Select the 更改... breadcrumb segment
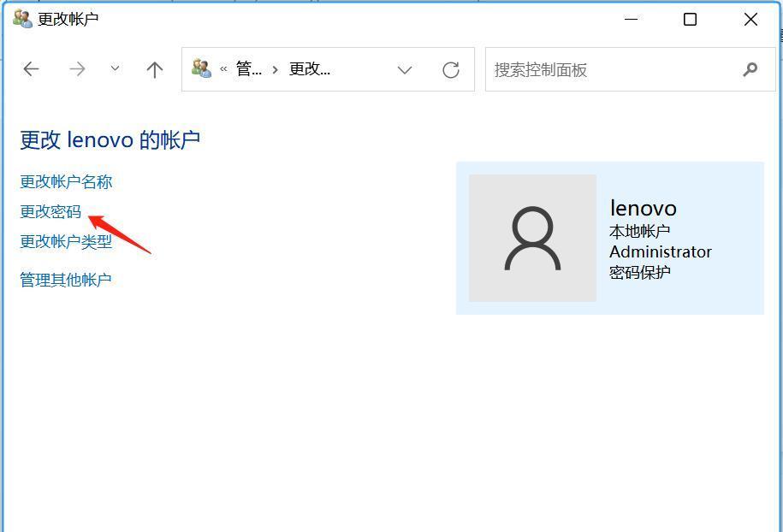Image resolution: width=783 pixels, height=532 pixels. coord(310,69)
